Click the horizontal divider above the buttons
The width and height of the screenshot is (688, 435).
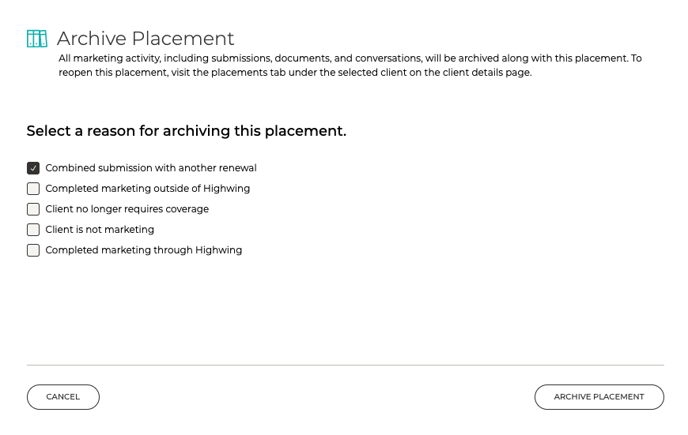345,365
